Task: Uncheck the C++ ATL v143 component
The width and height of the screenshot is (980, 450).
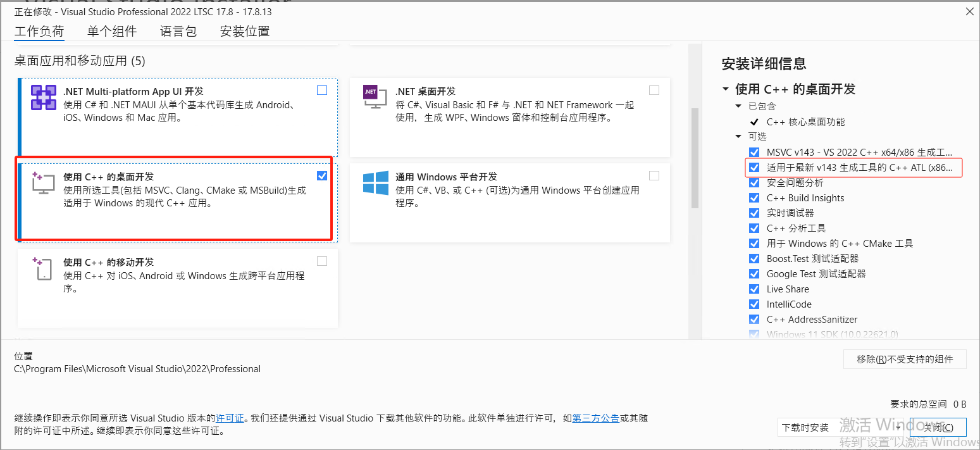Action: click(754, 168)
